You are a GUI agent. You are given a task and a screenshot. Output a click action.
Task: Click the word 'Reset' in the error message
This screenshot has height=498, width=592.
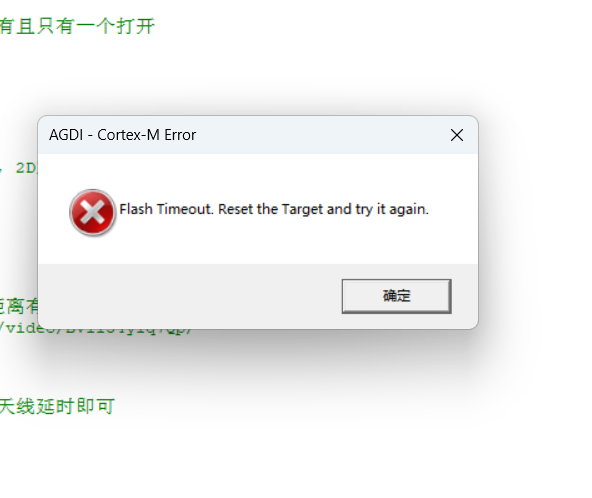(236, 209)
